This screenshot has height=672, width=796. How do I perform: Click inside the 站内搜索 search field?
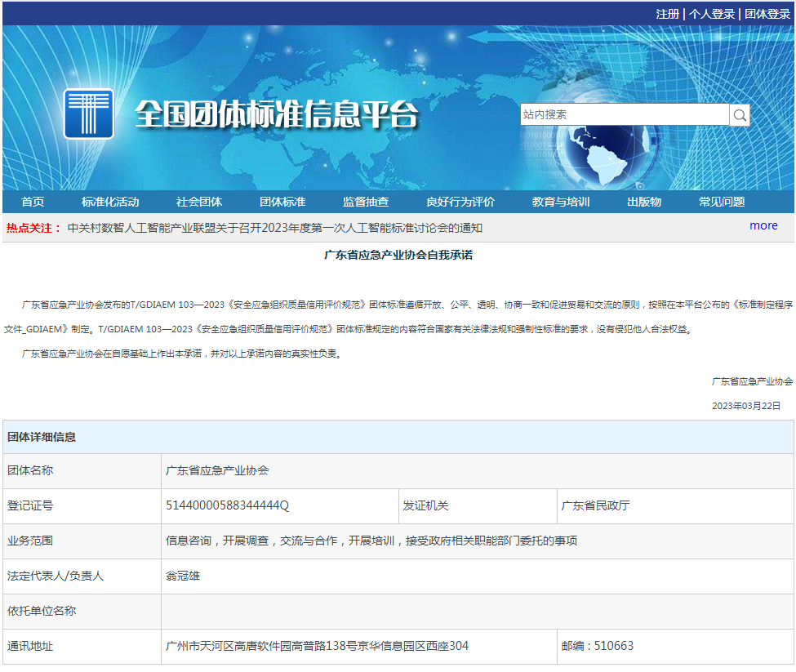(x=625, y=115)
